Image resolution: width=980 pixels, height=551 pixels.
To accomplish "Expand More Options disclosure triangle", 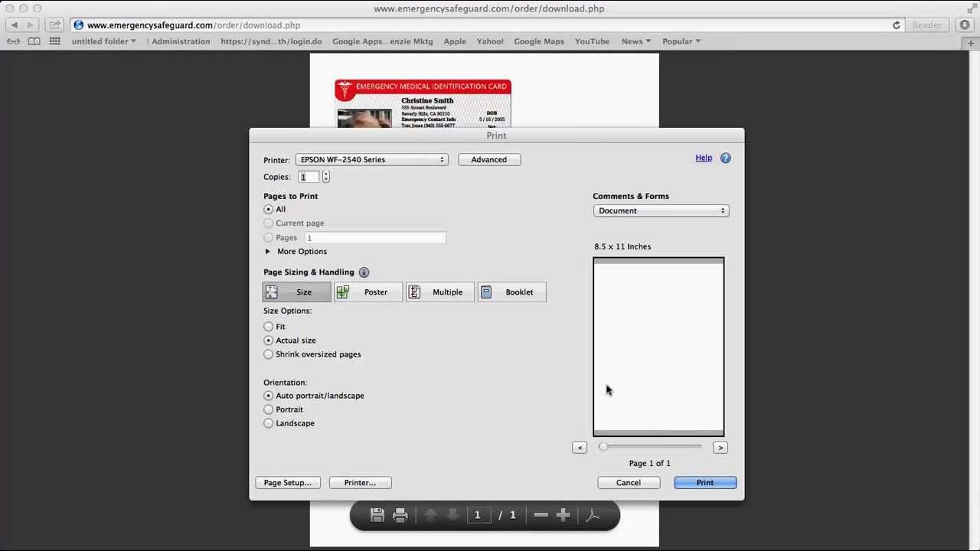I will point(267,252).
